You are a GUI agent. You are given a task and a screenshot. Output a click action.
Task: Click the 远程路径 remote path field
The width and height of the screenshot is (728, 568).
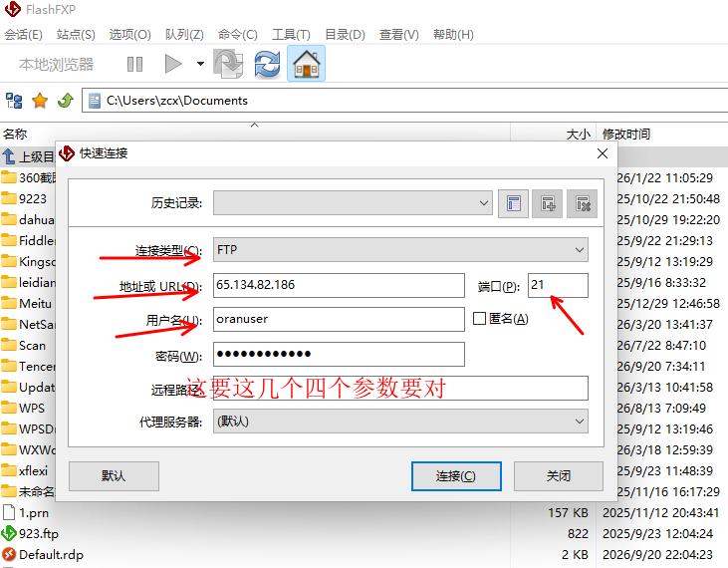click(400, 389)
